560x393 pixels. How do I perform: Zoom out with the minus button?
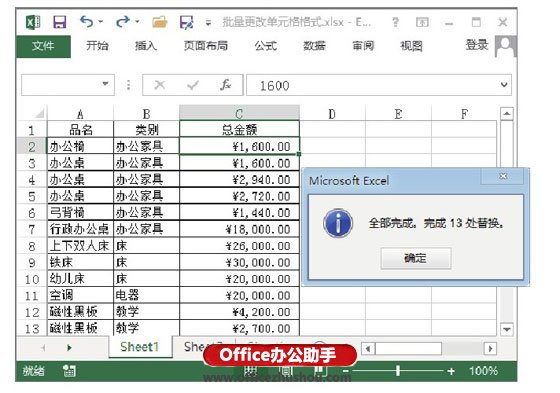tap(346, 371)
